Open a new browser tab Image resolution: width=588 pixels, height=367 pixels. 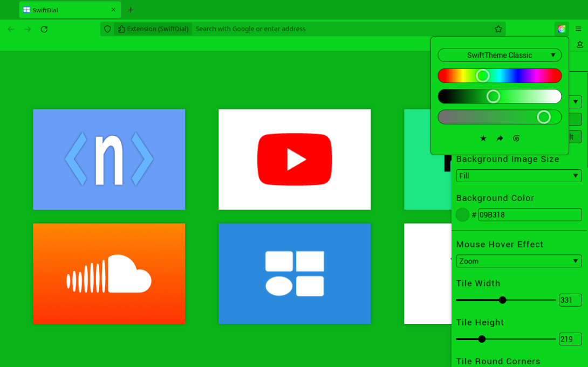(x=131, y=10)
